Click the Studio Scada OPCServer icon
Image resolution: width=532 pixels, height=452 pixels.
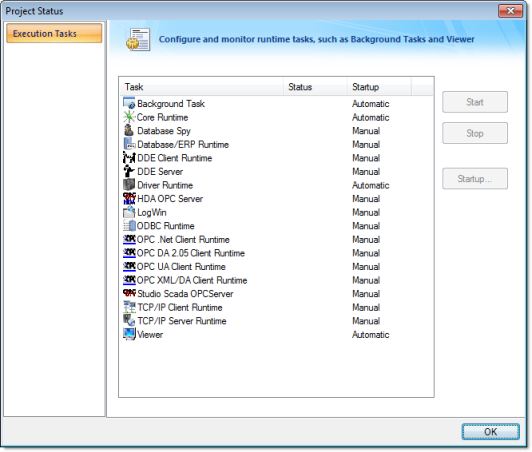(129, 294)
